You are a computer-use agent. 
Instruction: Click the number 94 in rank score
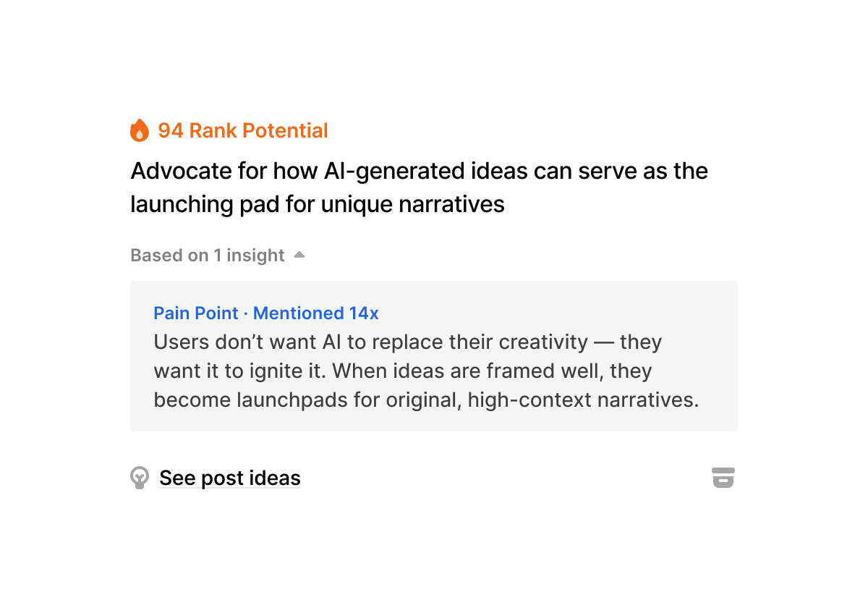(170, 130)
